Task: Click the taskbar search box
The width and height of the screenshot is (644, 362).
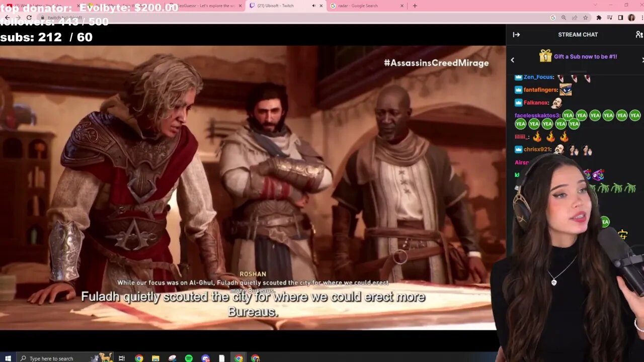Action: tap(65, 358)
